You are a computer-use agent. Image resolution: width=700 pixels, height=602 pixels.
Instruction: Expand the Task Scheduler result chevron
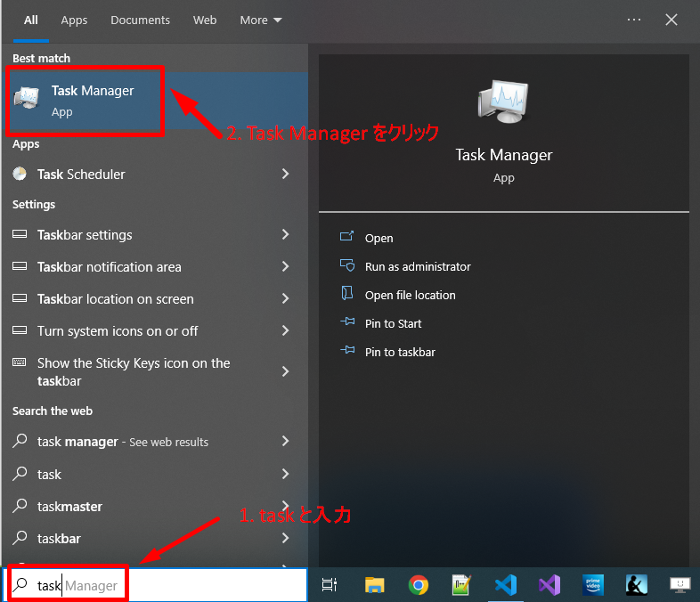pyautogui.click(x=286, y=174)
